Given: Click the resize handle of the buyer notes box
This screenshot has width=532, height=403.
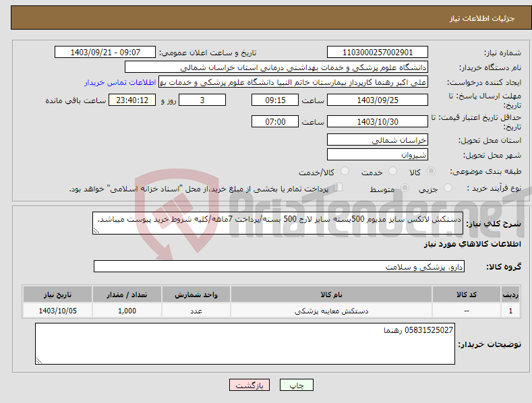Looking at the screenshot, I should click(x=39, y=361).
